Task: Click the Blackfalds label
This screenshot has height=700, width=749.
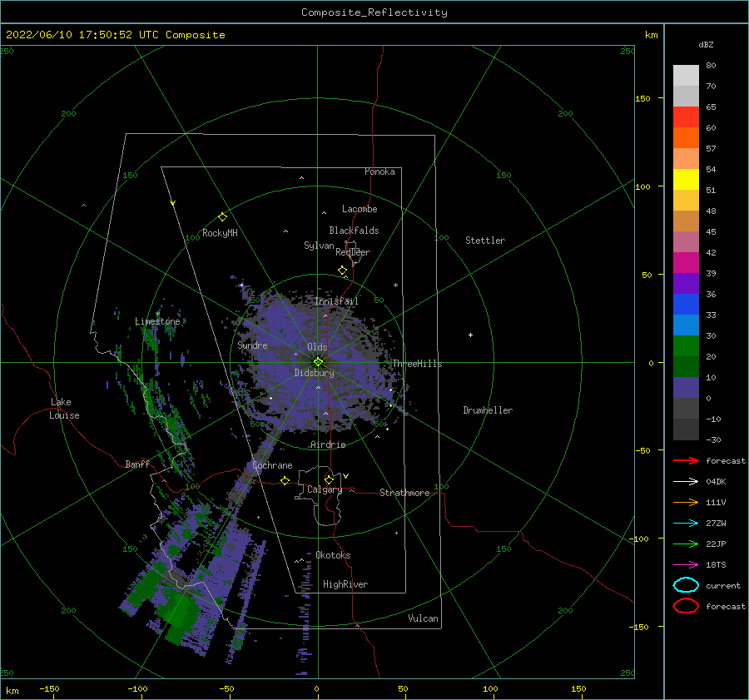Action: pos(354,231)
